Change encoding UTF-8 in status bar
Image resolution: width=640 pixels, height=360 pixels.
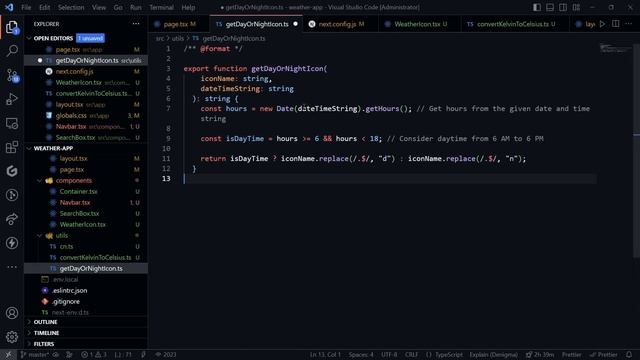pos(389,355)
